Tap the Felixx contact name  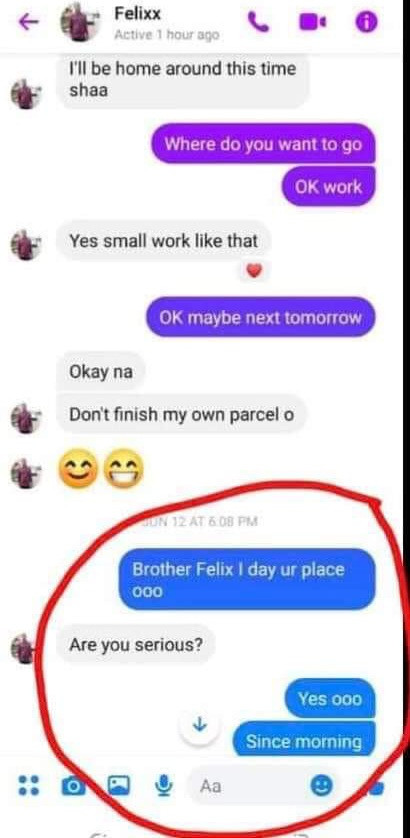(x=137, y=14)
